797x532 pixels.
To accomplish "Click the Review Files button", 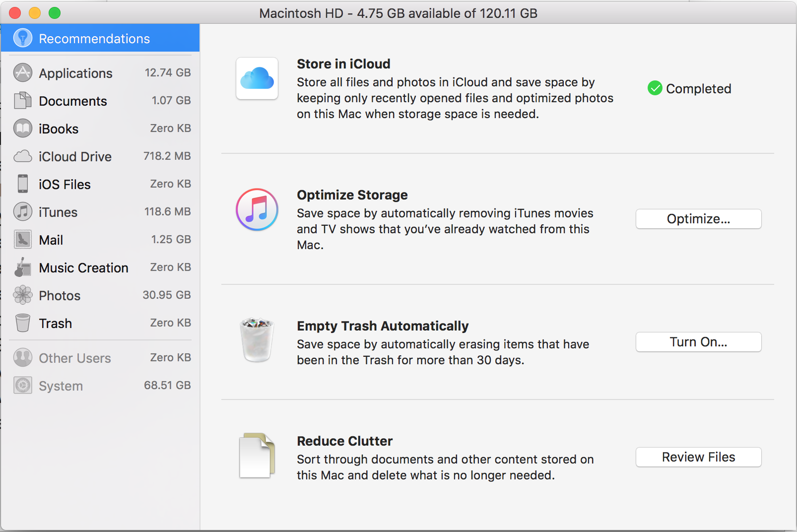I will (699, 457).
